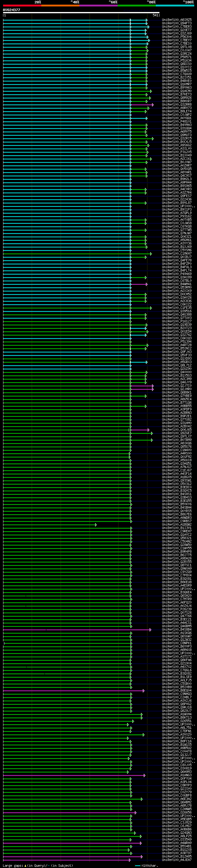Viewport: 197px width, 868px height.
Task: Open hit UniRef100_B0TBM9
Action: (177, 440)
